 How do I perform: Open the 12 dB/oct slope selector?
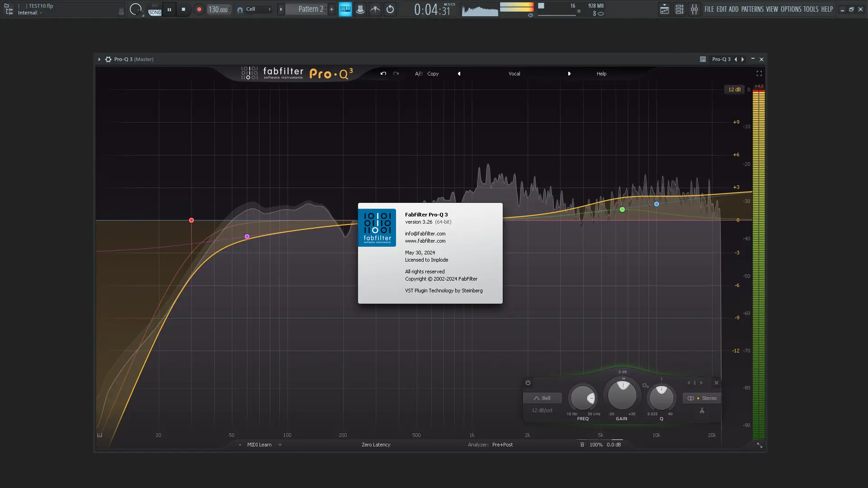pos(542,410)
